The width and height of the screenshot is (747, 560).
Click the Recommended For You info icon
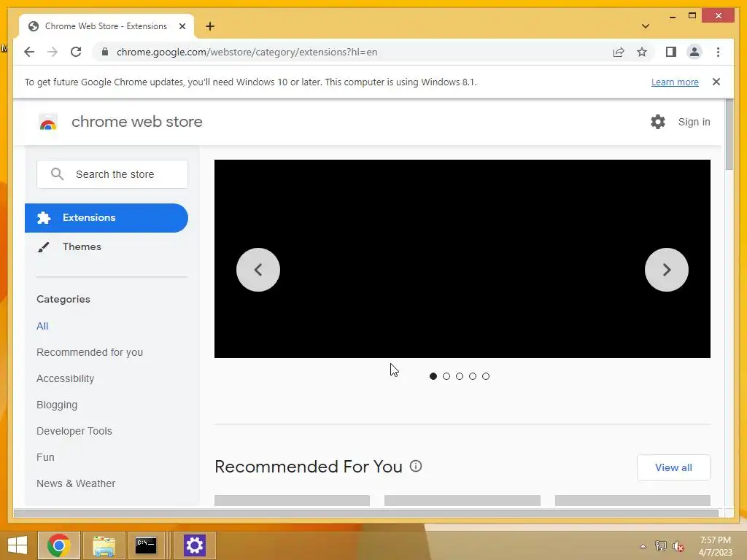pyautogui.click(x=416, y=466)
